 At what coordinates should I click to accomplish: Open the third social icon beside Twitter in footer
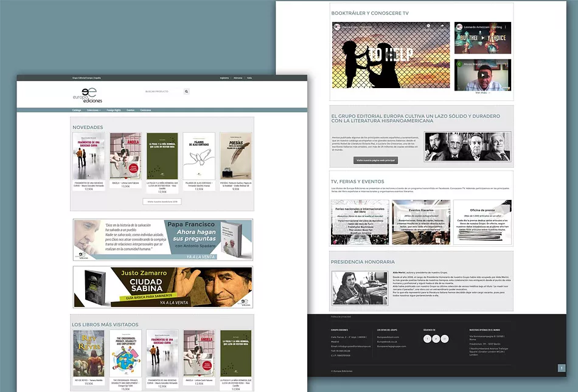pos(445,339)
